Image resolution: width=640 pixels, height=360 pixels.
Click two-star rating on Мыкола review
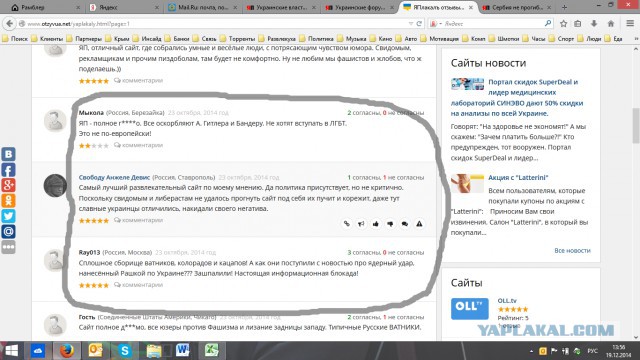(93, 146)
